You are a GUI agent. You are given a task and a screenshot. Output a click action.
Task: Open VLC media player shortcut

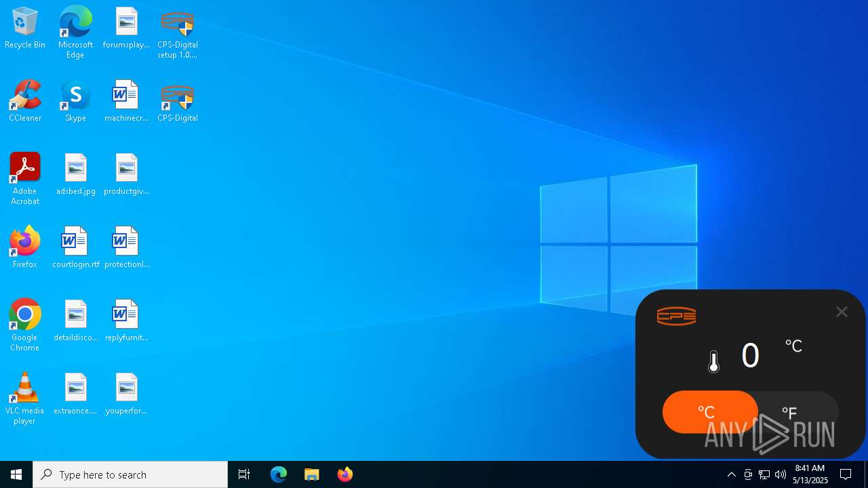(25, 399)
